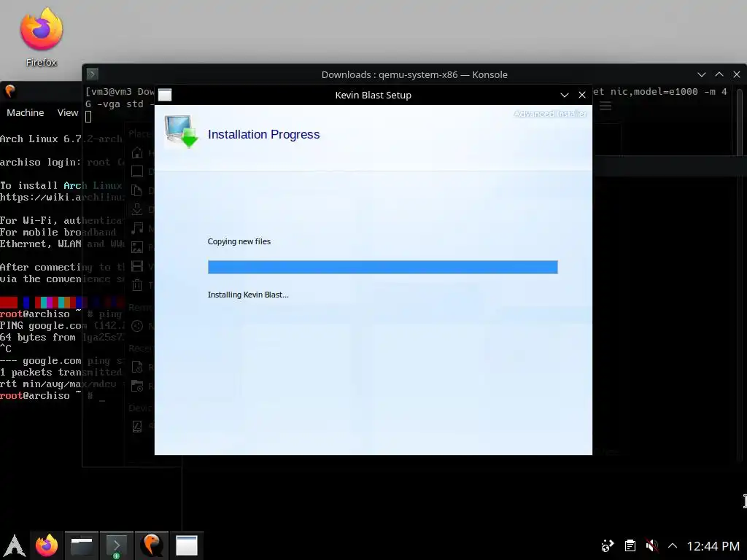Screen dimensions: 747x560
Task: Close the Konsole window
Action: 737,74
